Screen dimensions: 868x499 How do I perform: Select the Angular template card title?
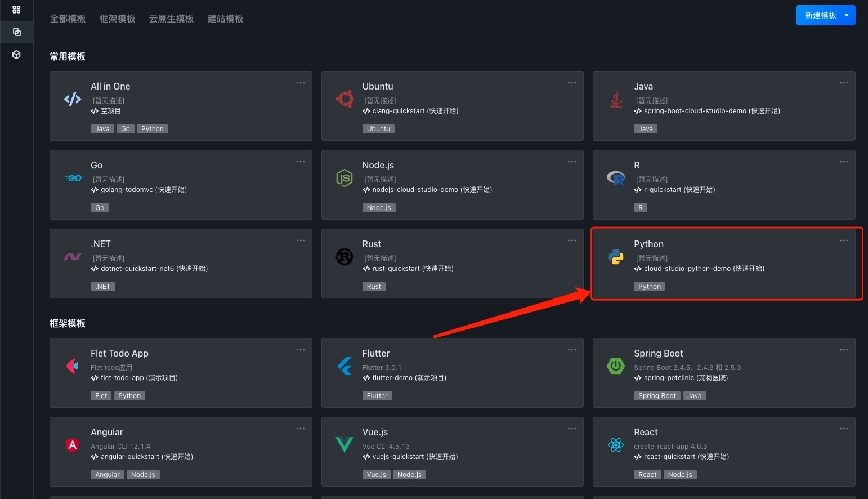pyautogui.click(x=107, y=432)
